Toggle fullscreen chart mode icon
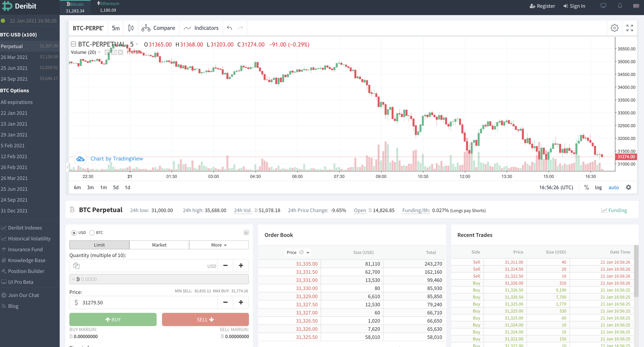The image size is (644, 347). point(630,28)
